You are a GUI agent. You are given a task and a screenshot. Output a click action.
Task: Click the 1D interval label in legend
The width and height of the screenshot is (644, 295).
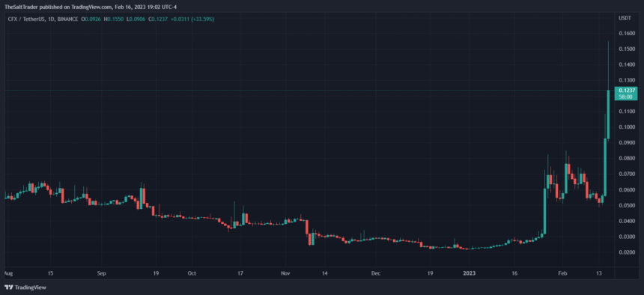point(52,19)
